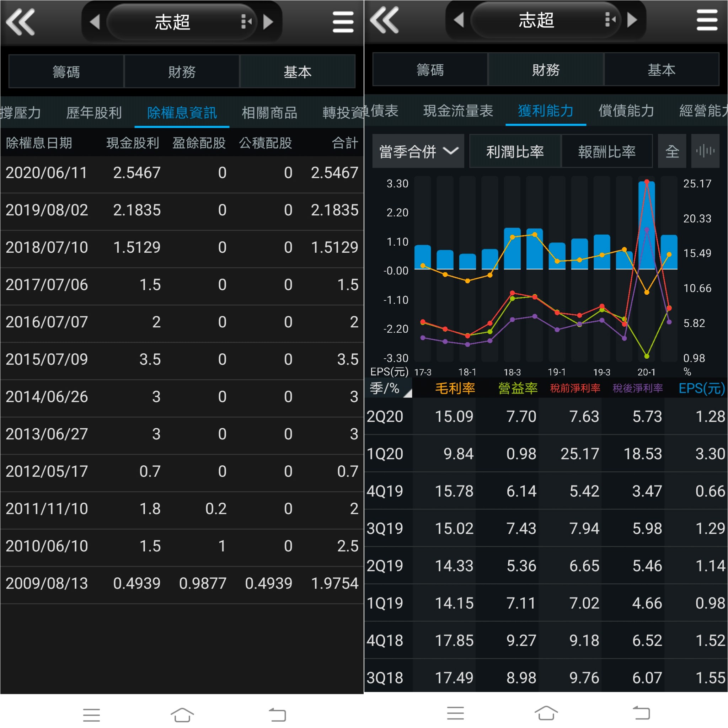Switch to the 報酬比率 view toggle
Screen dimensions: 728x728
pyautogui.click(x=607, y=151)
